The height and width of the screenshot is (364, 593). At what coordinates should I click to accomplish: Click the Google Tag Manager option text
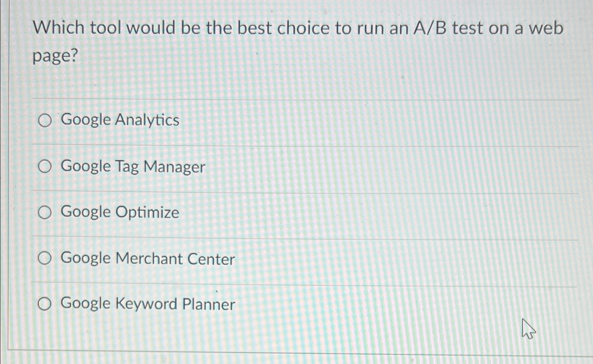(132, 166)
